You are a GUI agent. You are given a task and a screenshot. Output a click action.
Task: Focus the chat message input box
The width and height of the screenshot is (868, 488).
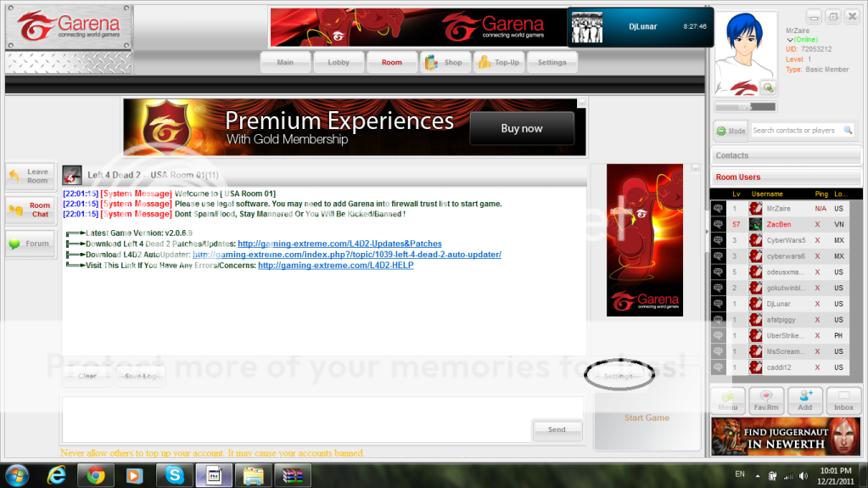tap(297, 419)
